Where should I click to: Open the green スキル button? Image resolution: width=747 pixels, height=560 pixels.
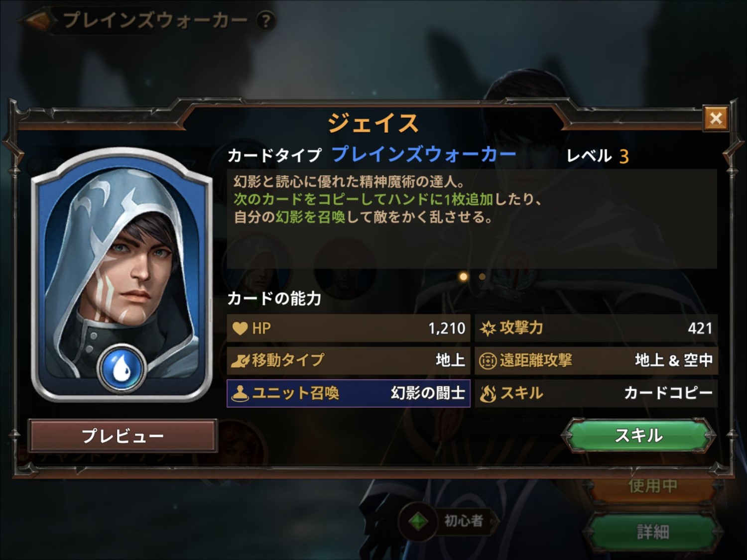point(638,436)
